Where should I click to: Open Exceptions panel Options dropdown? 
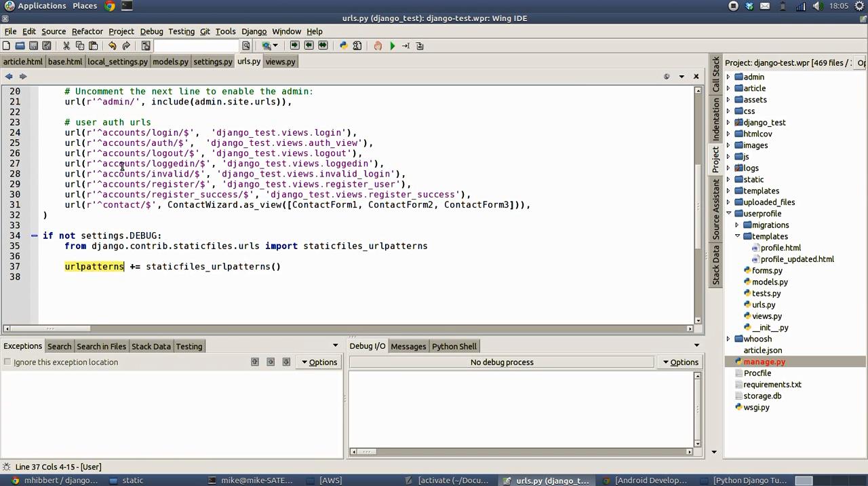pyautogui.click(x=319, y=362)
